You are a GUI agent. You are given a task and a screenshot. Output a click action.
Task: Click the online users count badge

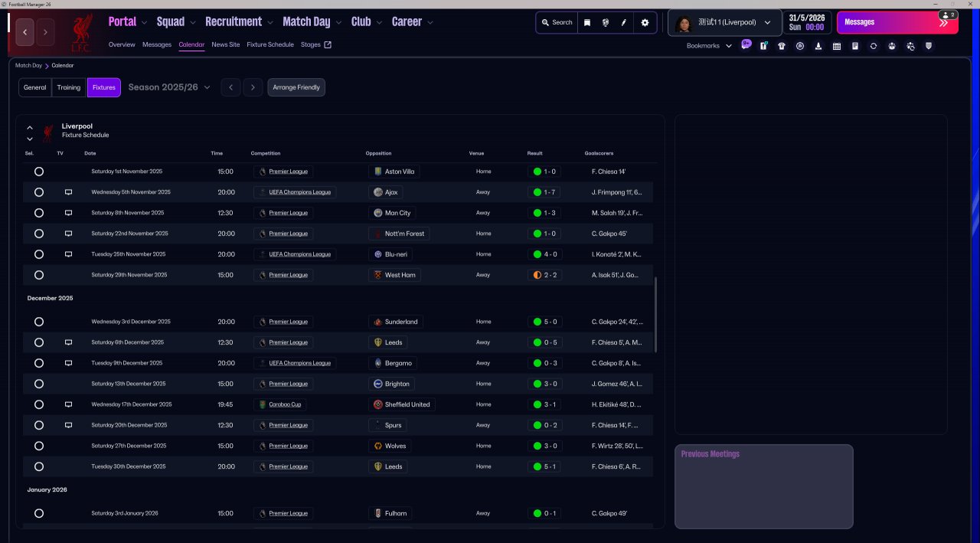point(948,15)
